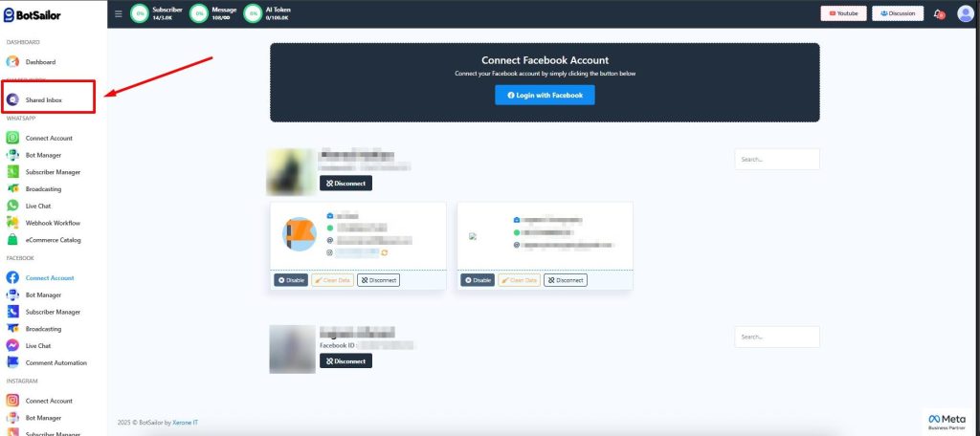980x436 pixels.
Task: Open the eCommerce Catalog bag icon
Action: click(12, 240)
